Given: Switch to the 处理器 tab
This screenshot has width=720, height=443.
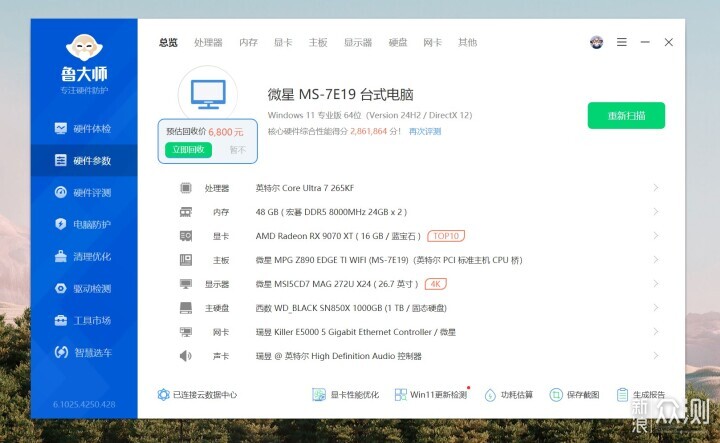Looking at the screenshot, I should point(208,43).
